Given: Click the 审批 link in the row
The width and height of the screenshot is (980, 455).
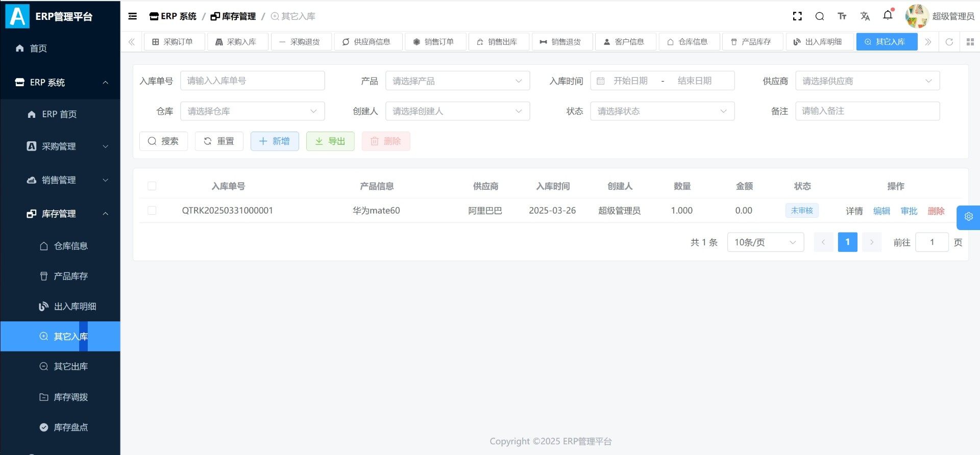Looking at the screenshot, I should pyautogui.click(x=909, y=211).
